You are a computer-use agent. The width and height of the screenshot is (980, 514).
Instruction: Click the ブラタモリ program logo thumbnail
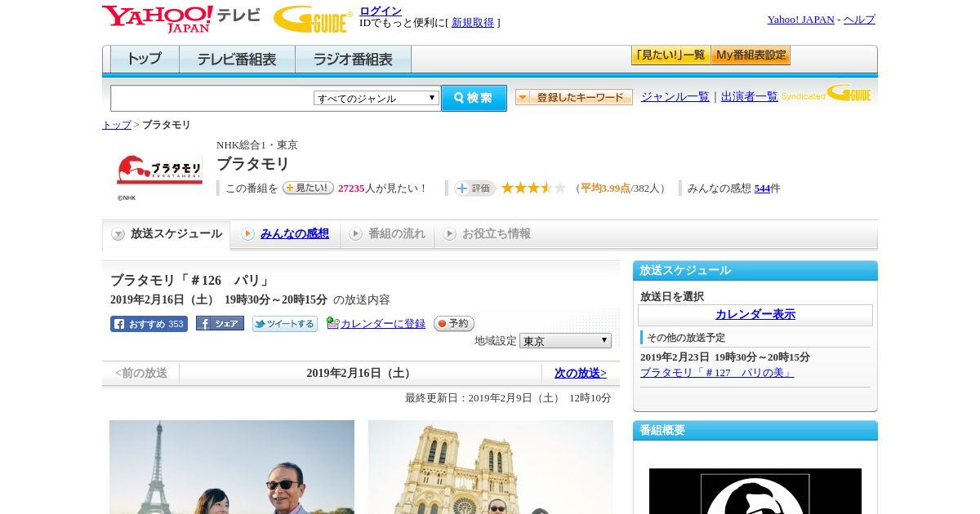point(159,170)
